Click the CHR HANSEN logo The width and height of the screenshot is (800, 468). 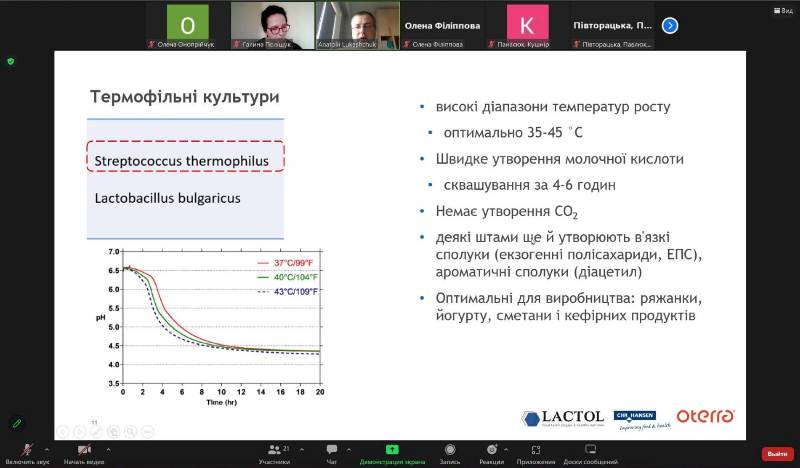(x=641, y=420)
